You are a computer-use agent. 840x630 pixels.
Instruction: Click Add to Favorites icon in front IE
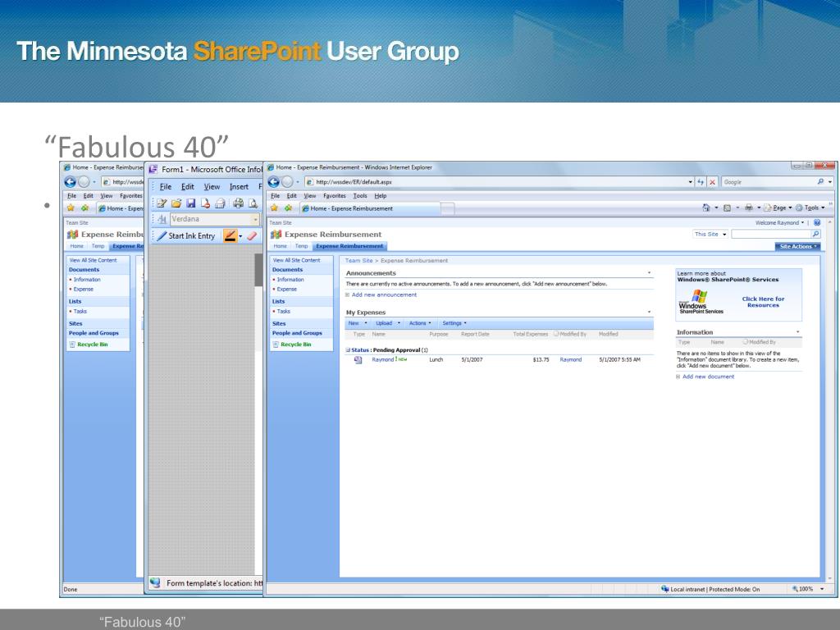(x=288, y=208)
